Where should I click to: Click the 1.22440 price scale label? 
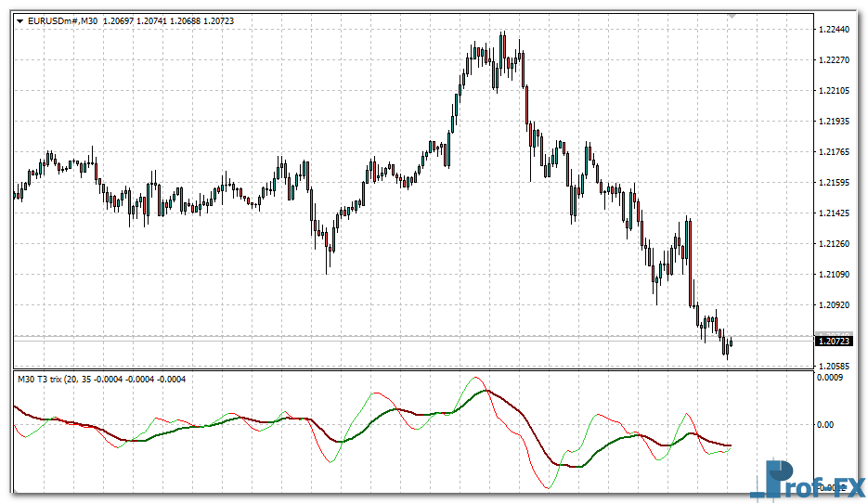click(x=835, y=30)
